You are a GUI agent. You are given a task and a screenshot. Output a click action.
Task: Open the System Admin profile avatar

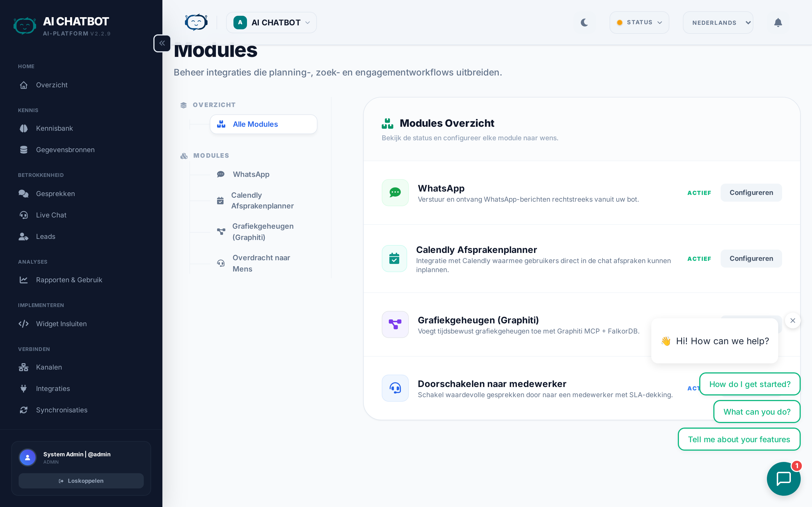28,457
